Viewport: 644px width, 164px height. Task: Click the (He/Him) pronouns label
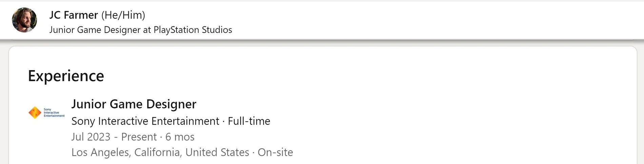[123, 15]
